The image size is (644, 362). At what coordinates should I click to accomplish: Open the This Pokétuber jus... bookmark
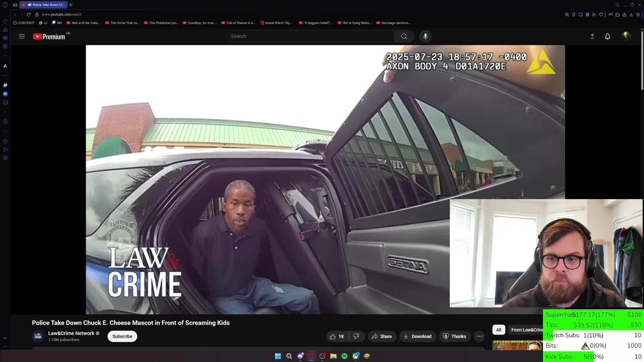[160, 23]
